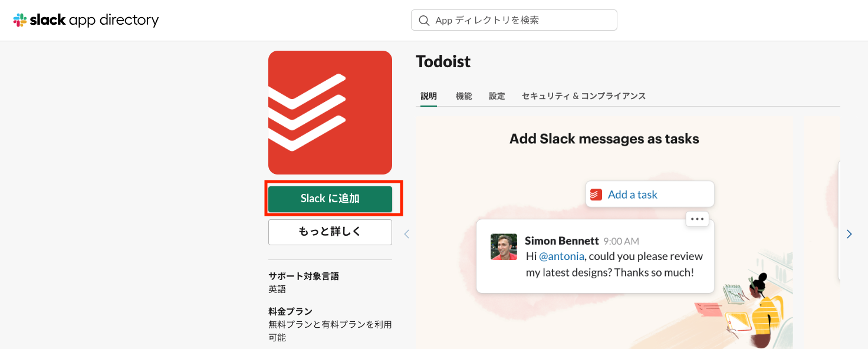Click Simon Bennett's avatar image

504,247
